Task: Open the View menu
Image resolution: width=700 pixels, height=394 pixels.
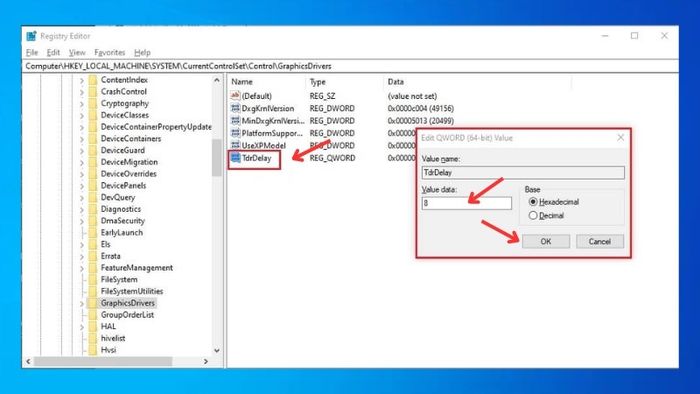Action: 77,53
